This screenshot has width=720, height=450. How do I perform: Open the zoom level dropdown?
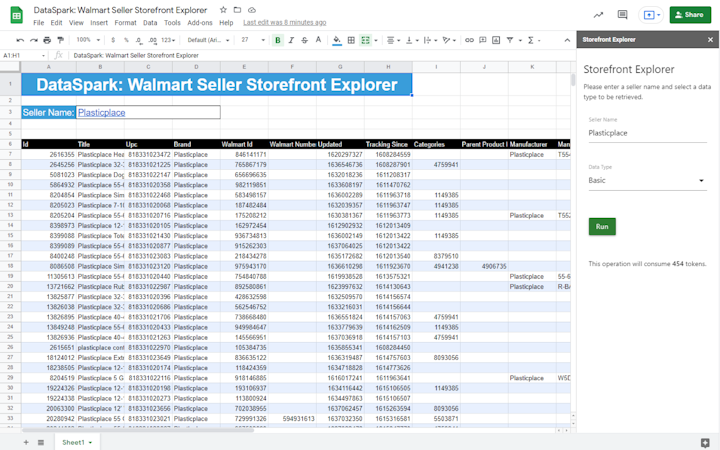pos(88,40)
